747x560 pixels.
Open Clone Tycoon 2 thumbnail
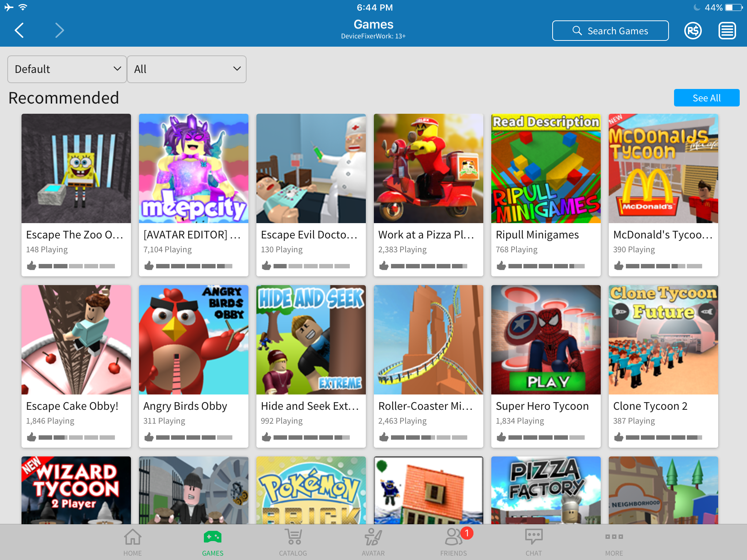click(663, 340)
